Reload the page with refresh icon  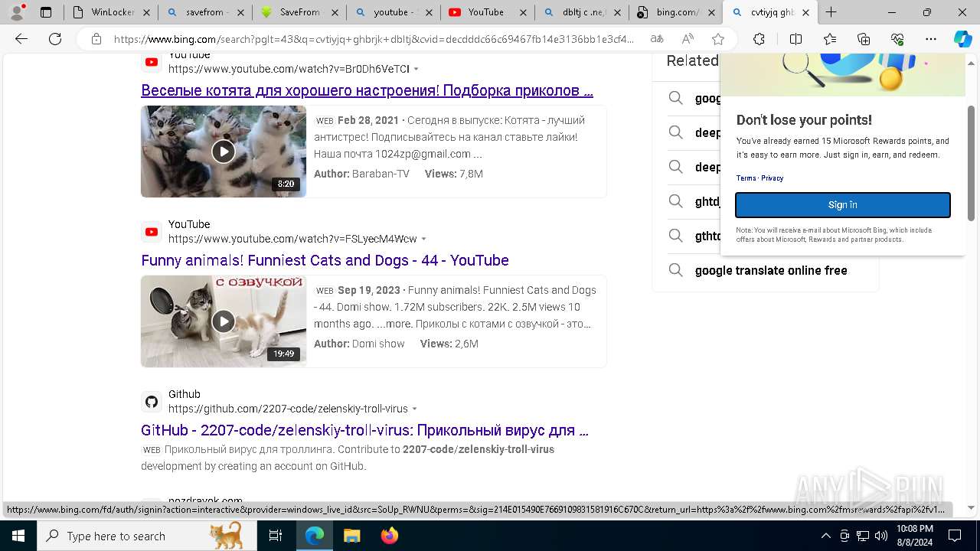[x=55, y=39]
